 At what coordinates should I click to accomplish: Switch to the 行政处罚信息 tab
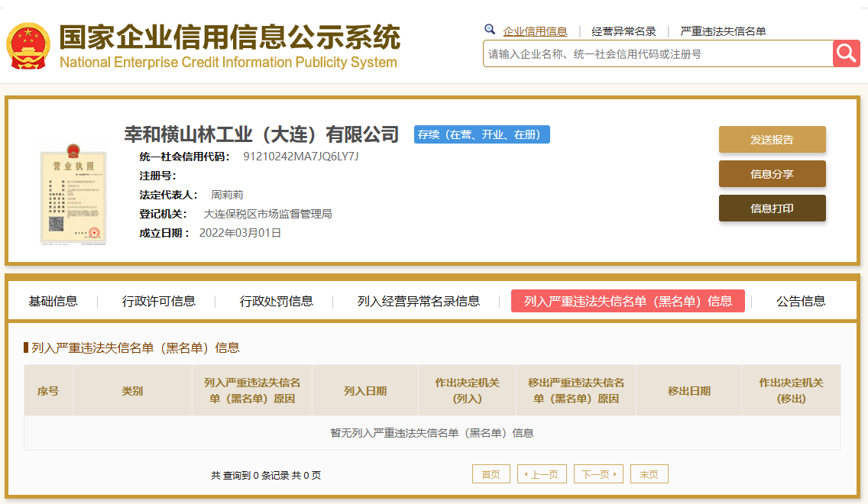277,301
